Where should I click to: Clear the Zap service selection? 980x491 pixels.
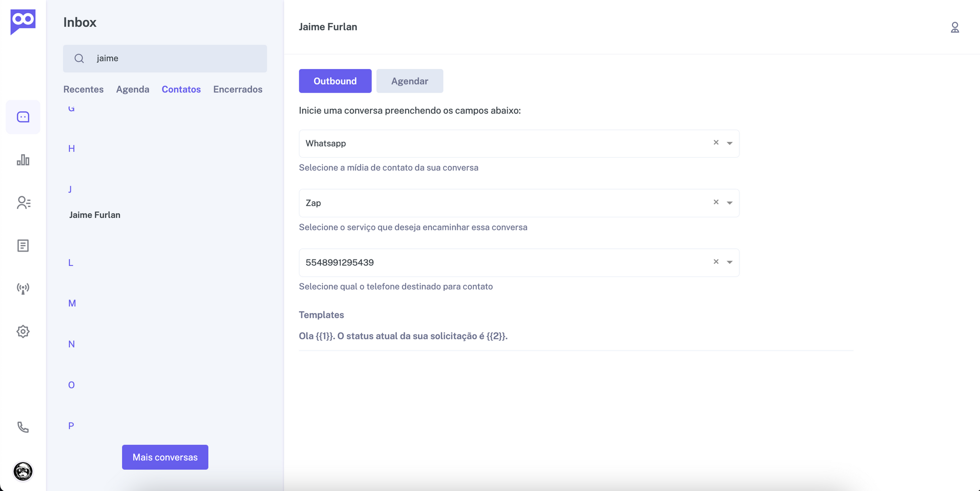716,202
